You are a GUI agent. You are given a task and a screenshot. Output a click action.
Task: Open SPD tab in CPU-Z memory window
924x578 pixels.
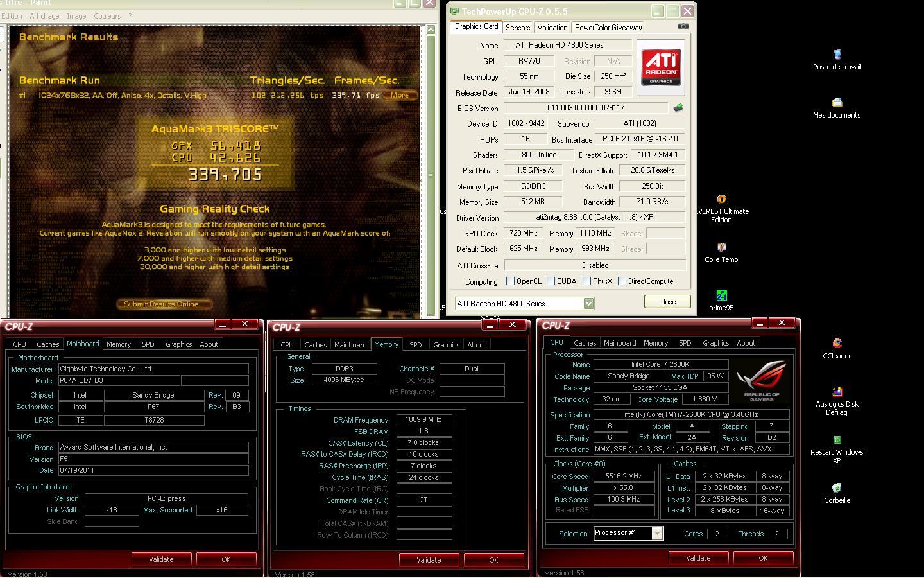pos(416,345)
